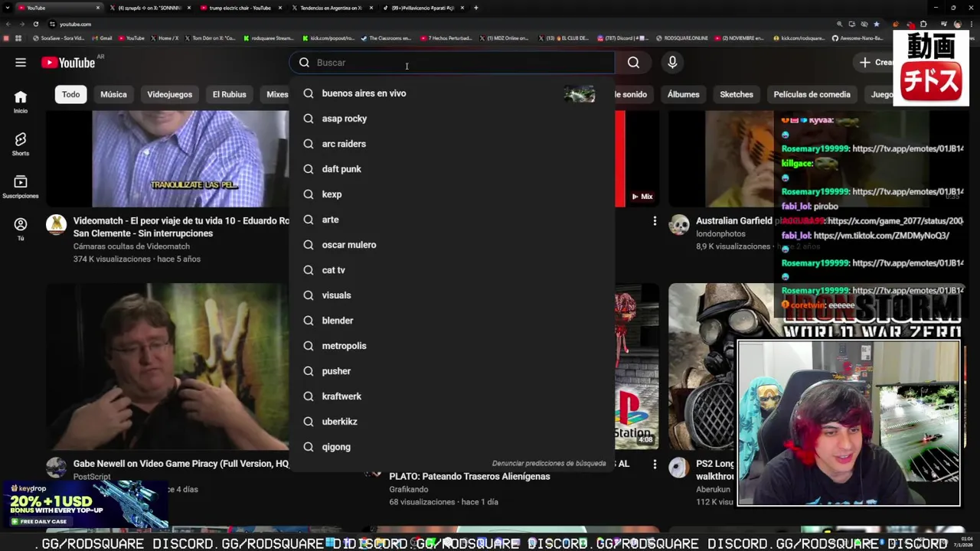Open Inicio in the left sidebar
980x551 pixels.
(x=21, y=102)
